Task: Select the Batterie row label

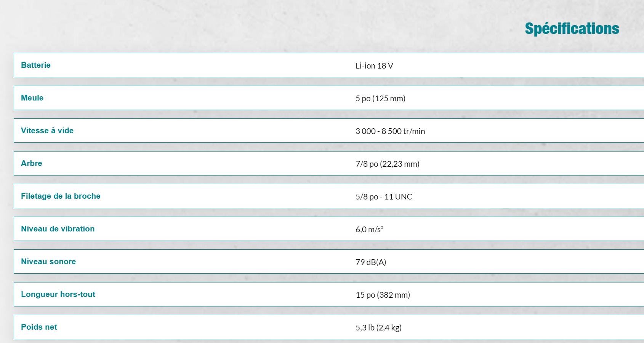Action: click(36, 65)
